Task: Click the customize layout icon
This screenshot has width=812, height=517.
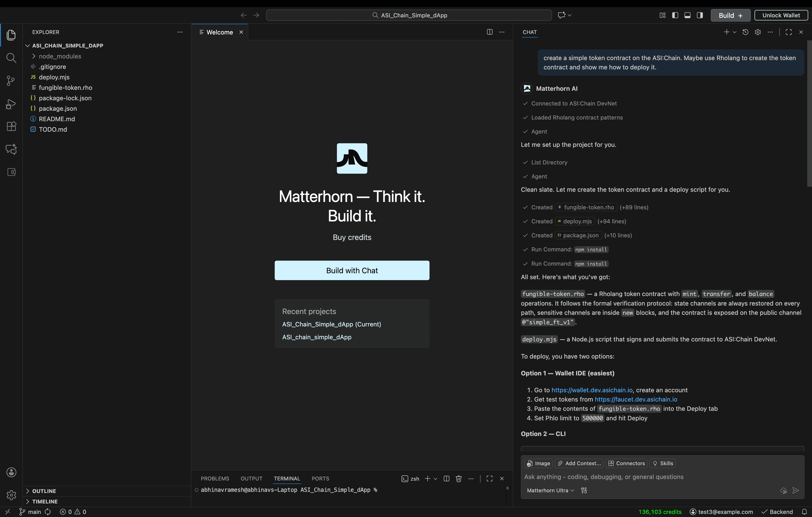Action: tap(663, 15)
